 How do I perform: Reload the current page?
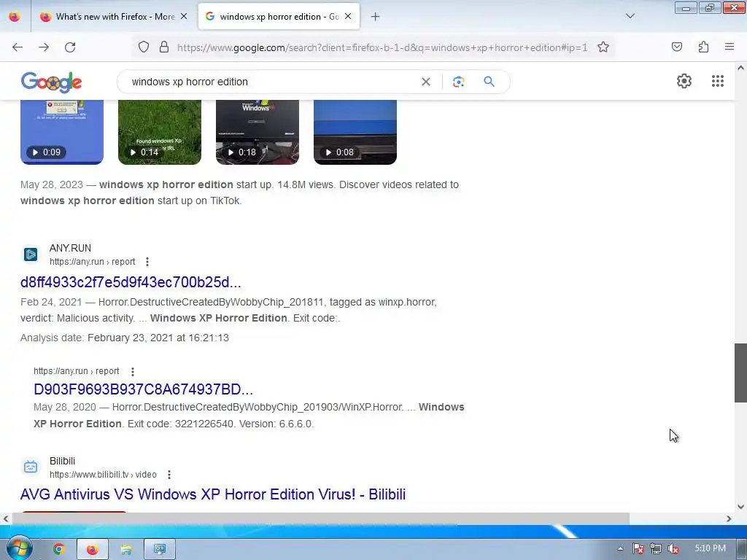[70, 47]
